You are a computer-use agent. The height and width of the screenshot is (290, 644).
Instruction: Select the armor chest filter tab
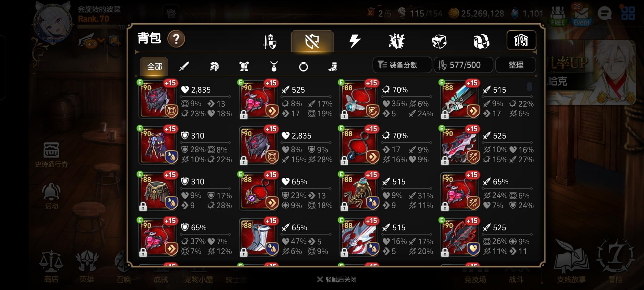[244, 66]
